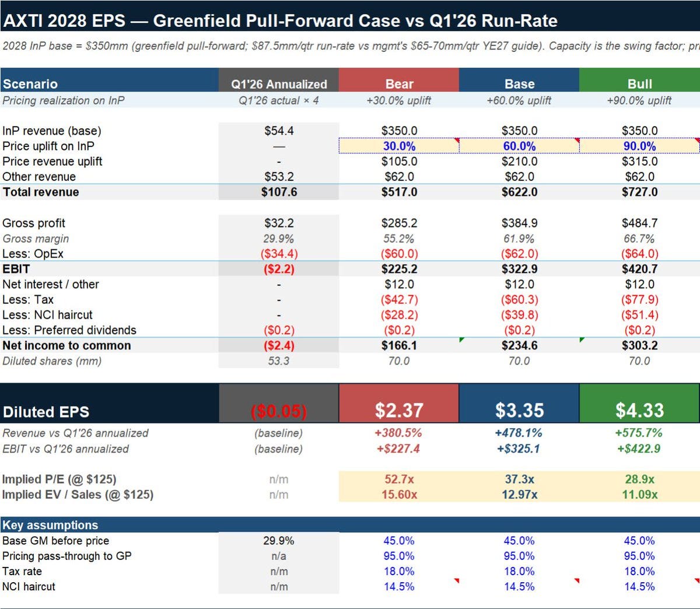Select Q1'26 diluted shares 53.3
Image resolution: width=700 pixels, height=609 pixels.
click(x=279, y=361)
